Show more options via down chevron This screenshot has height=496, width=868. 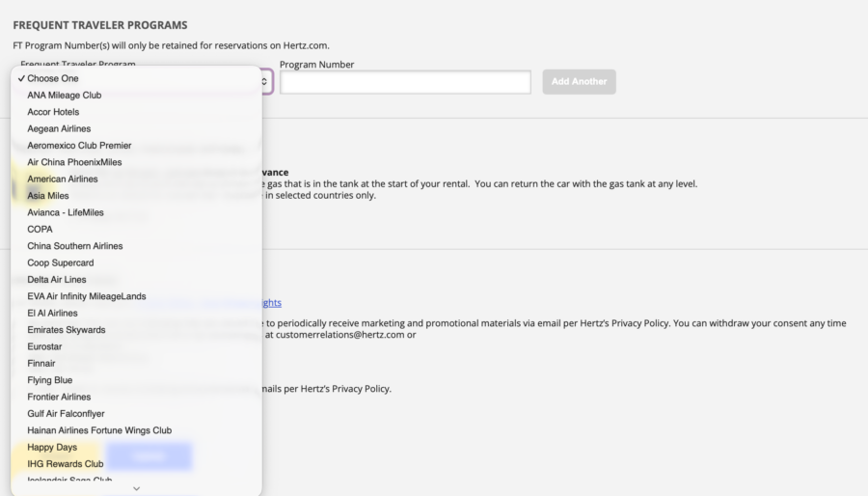[x=136, y=488]
